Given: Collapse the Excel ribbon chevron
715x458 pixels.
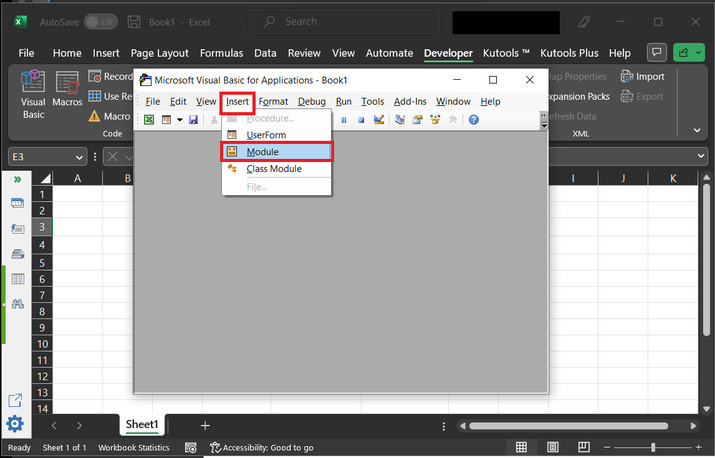Looking at the screenshot, I should (x=697, y=130).
